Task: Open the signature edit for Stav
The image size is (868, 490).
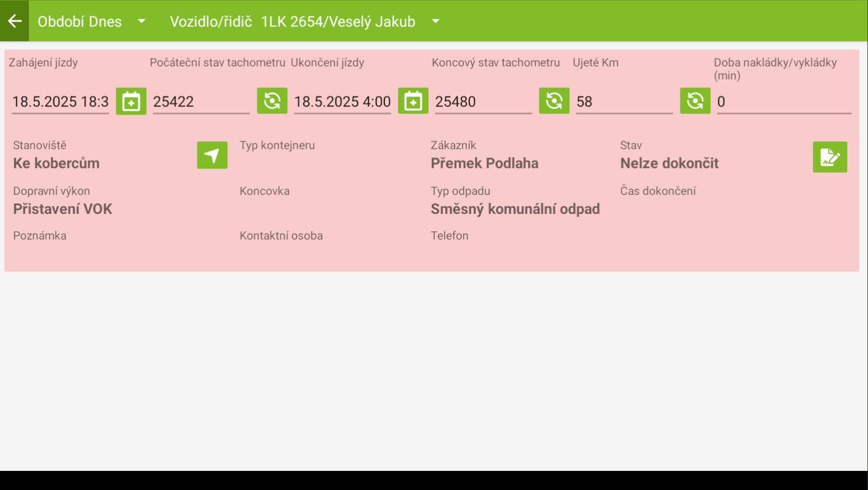Action: click(830, 157)
